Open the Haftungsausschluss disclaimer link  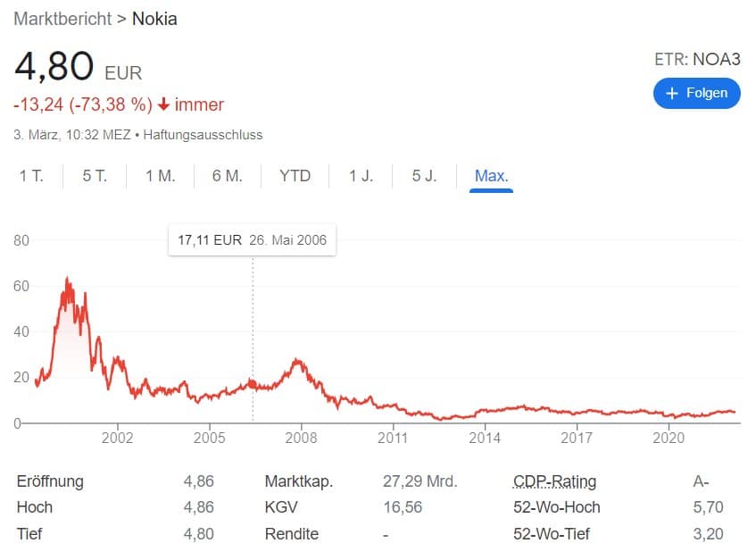[203, 135]
